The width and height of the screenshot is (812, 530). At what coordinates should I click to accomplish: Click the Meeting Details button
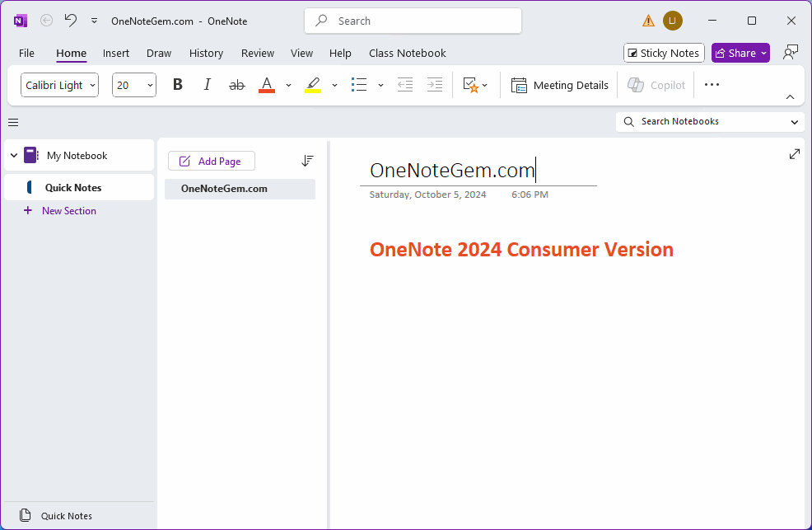tap(559, 85)
